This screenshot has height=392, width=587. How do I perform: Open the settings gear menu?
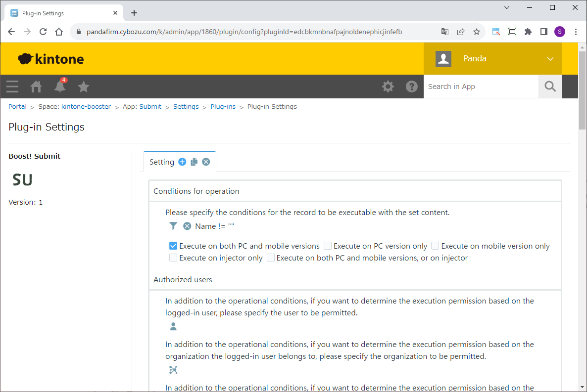pyautogui.click(x=388, y=87)
